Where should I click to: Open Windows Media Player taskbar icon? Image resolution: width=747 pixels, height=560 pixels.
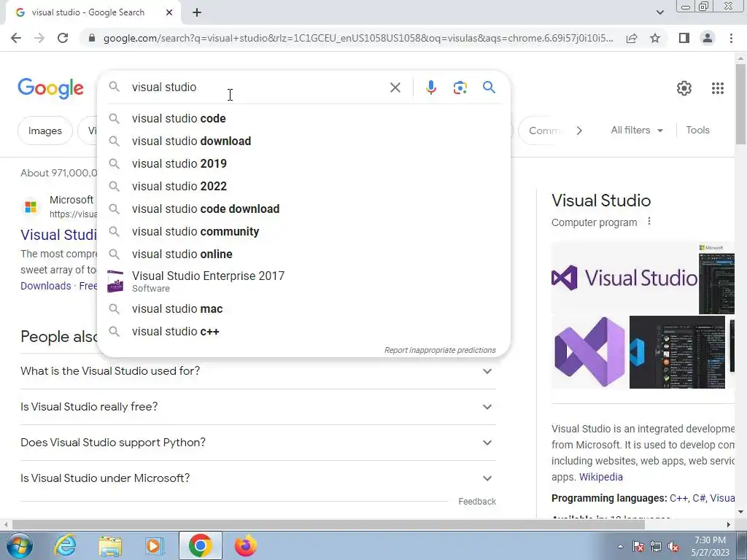(x=154, y=545)
